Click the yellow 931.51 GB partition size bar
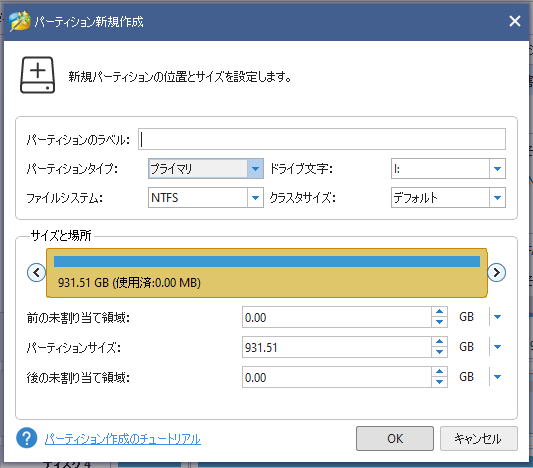The width and height of the screenshot is (533, 468). (266, 273)
